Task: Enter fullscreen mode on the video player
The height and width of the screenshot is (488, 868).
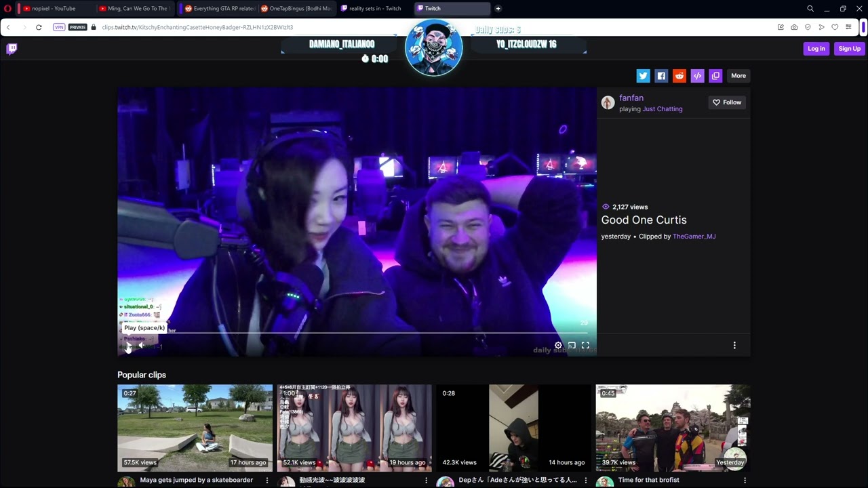Action: pos(585,346)
